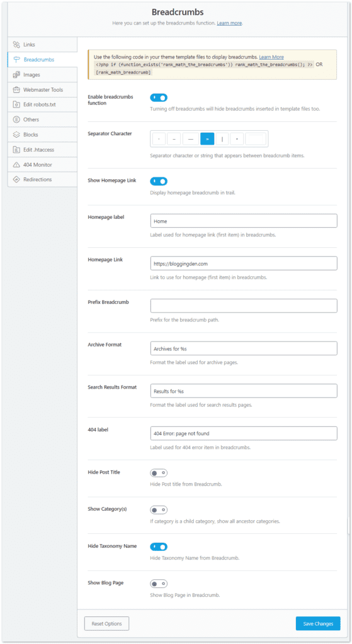Open the Links settings tab
352x644 pixels.
[42, 45]
